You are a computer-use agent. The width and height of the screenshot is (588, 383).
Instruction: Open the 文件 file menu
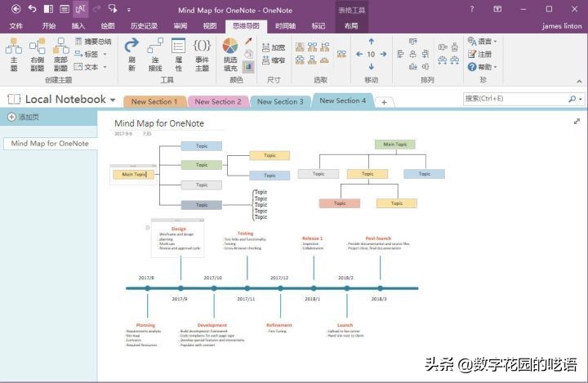point(16,26)
